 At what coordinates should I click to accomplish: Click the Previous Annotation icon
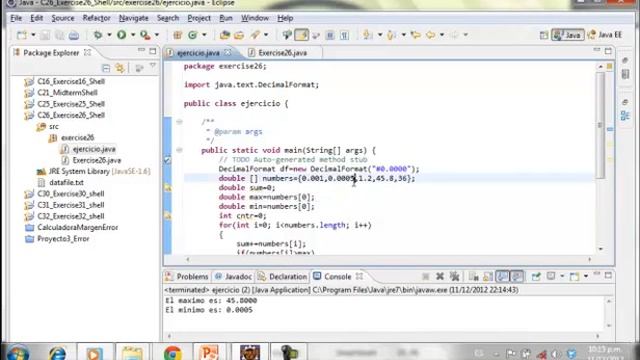[x=391, y=35]
